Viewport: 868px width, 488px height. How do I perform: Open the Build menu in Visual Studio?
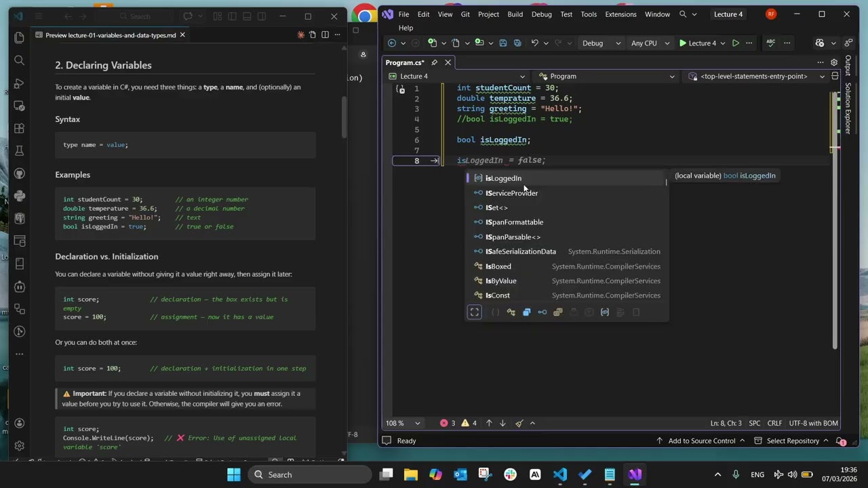click(515, 14)
